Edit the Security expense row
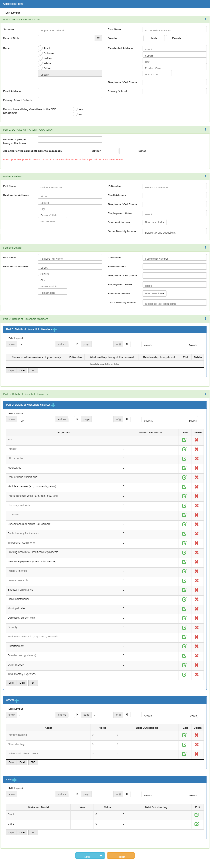 184,627
